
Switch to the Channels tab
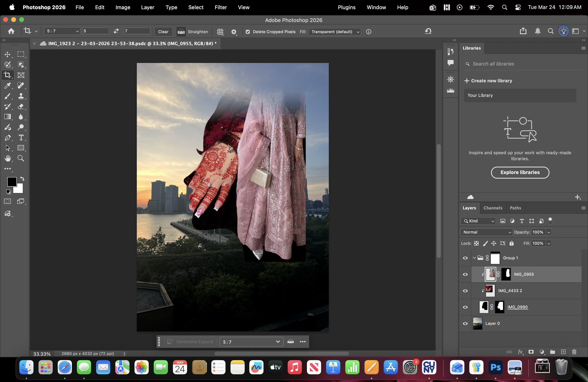pyautogui.click(x=493, y=208)
